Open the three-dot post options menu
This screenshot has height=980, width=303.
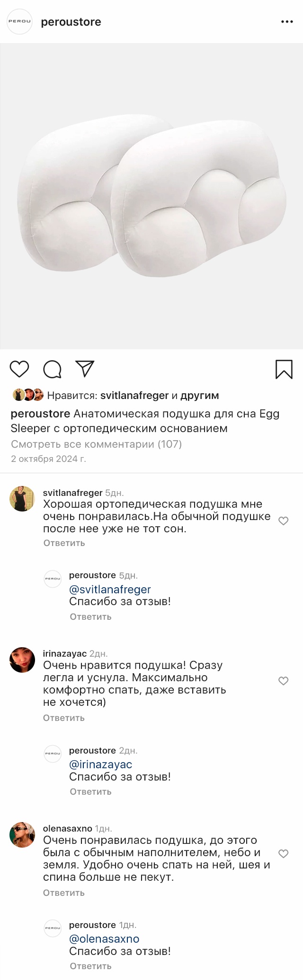click(287, 22)
